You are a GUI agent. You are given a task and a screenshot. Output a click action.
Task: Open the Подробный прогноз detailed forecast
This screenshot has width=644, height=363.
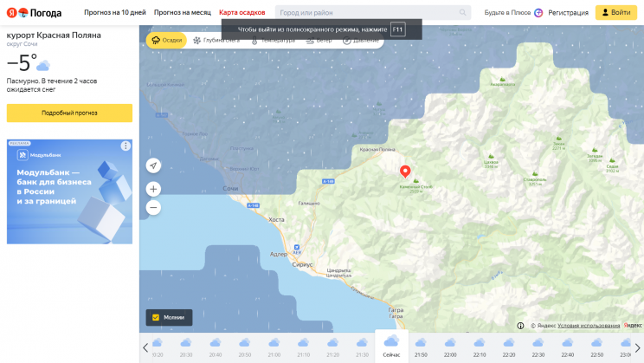coord(69,113)
